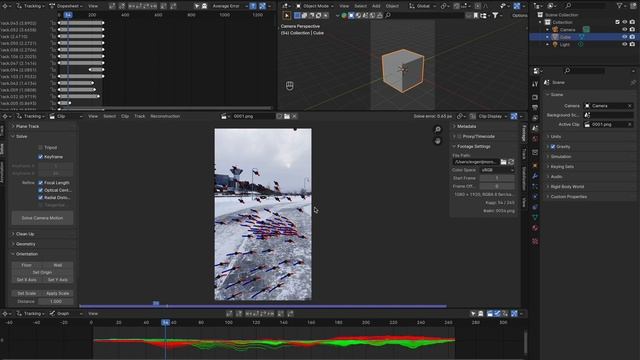Unlink clip 0001.png with X icon
Image resolution: width=640 pixels, height=360 pixels.
(x=294, y=116)
